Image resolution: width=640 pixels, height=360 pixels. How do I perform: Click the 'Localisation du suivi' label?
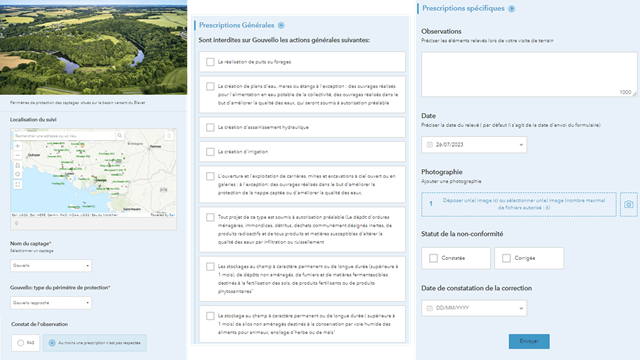[x=33, y=120]
